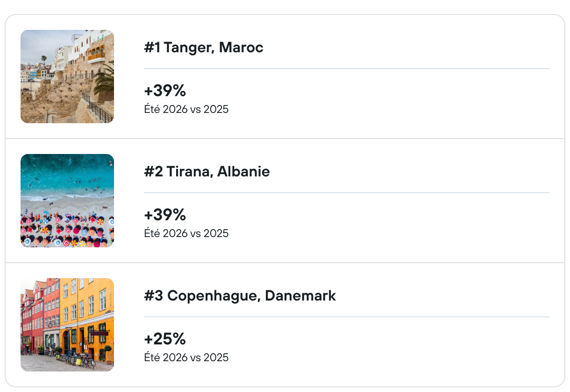
Task: Click the '#3 Copenhague, Danemark' heading
Action: point(240,296)
